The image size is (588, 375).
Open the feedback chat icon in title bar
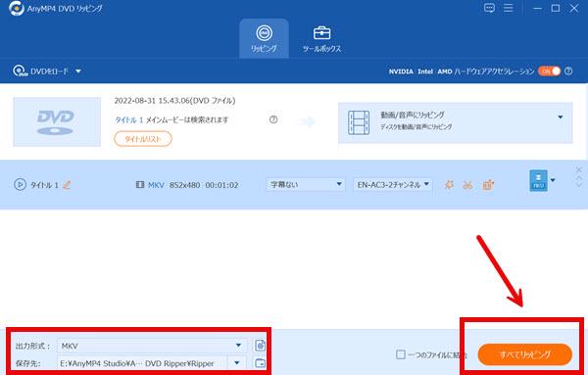click(489, 8)
